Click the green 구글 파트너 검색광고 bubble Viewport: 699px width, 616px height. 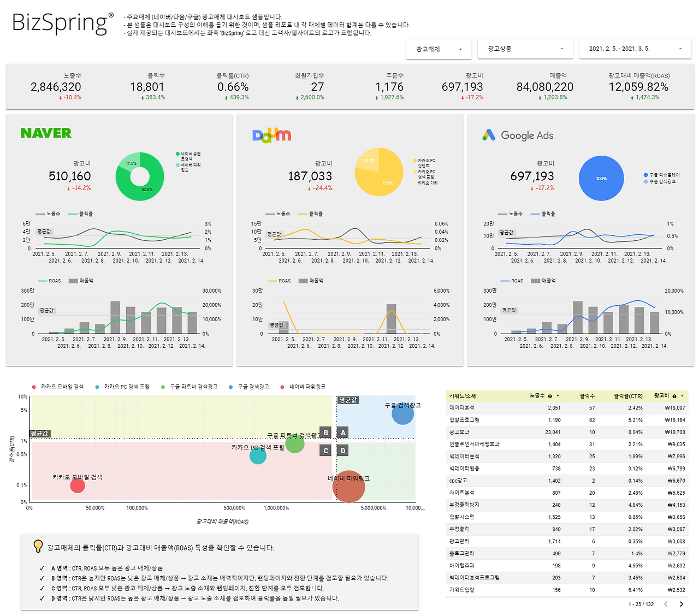tap(295, 443)
